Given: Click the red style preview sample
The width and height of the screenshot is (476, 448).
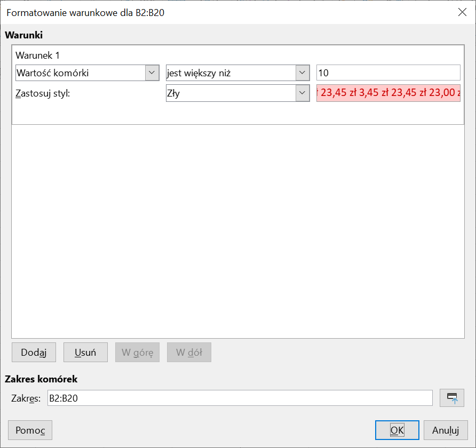Looking at the screenshot, I should point(388,93).
